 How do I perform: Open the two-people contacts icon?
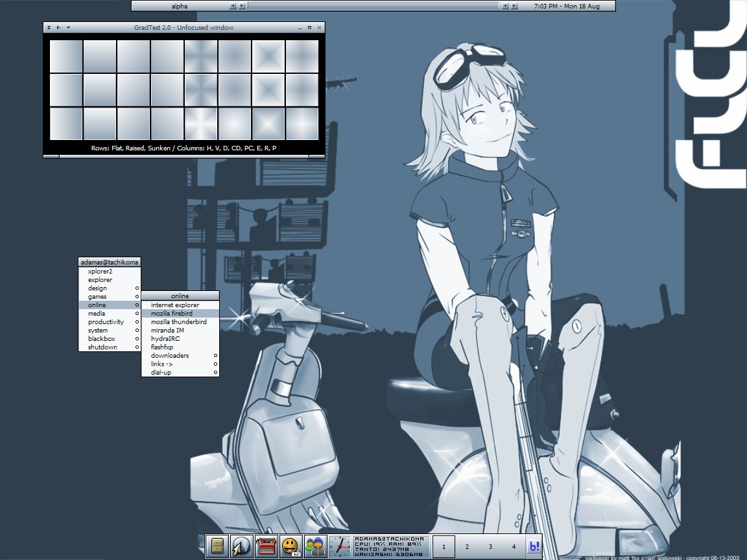[x=315, y=547]
